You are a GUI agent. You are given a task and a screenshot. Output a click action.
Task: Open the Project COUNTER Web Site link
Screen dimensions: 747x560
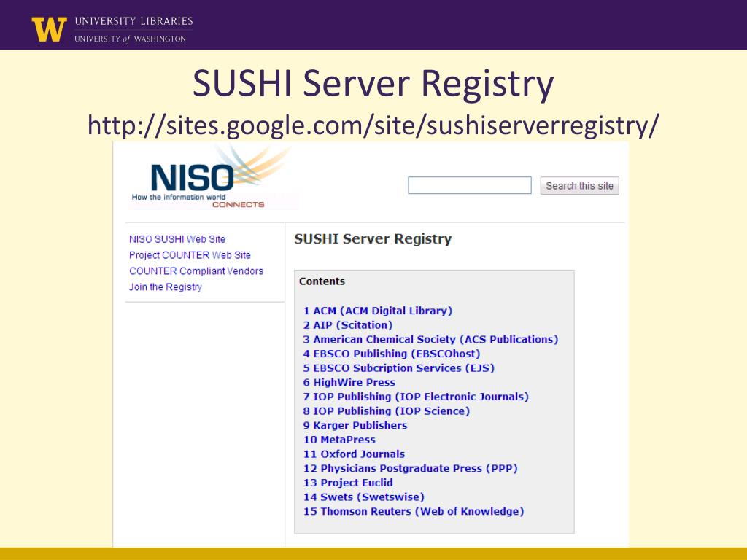[190, 255]
